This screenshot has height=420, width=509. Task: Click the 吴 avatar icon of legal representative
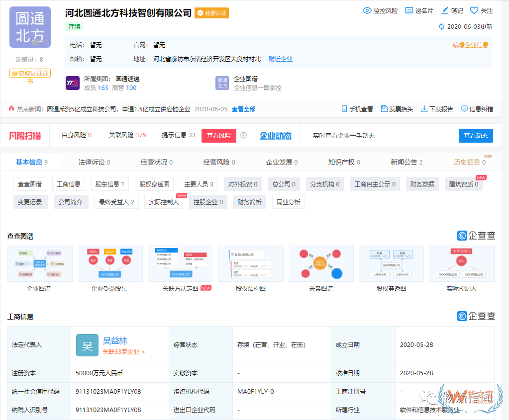tap(88, 345)
